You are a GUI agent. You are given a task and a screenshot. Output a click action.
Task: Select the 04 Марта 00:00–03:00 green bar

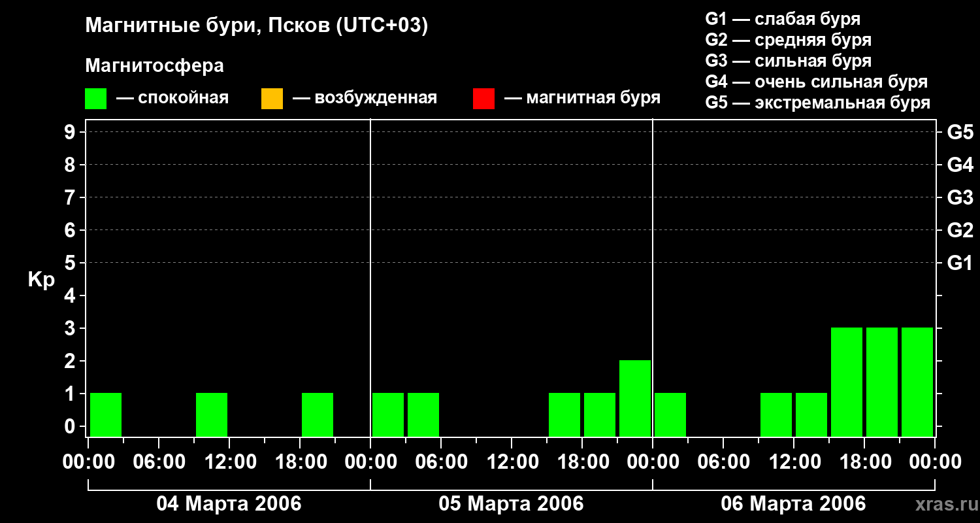106,414
